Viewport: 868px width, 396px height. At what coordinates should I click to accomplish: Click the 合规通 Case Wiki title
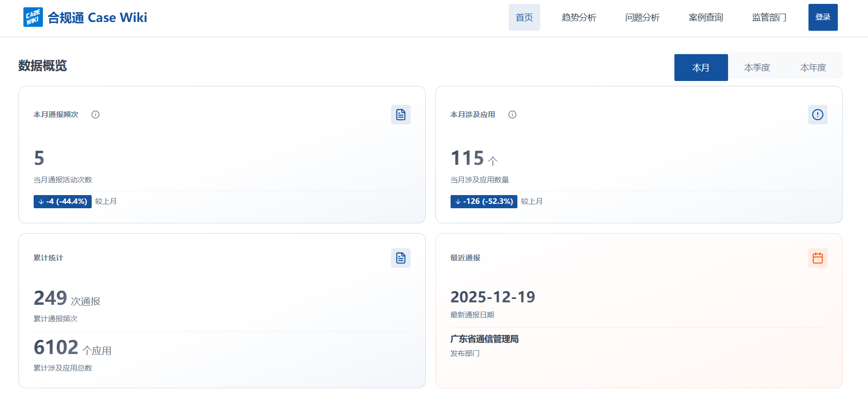point(98,18)
